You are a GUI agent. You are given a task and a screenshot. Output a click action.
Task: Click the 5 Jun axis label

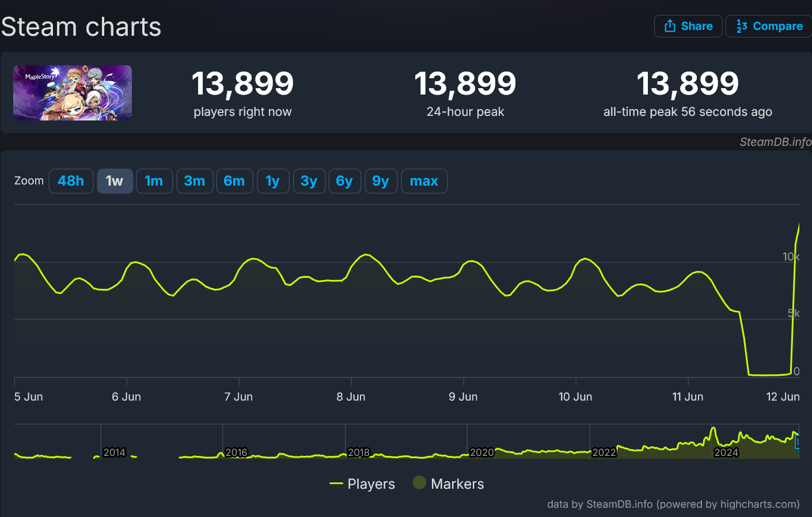pos(29,397)
